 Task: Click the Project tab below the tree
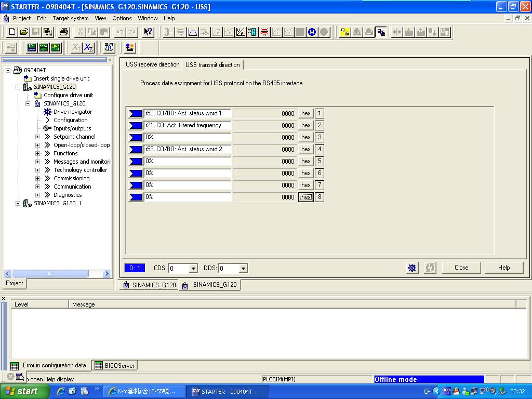[x=14, y=283]
